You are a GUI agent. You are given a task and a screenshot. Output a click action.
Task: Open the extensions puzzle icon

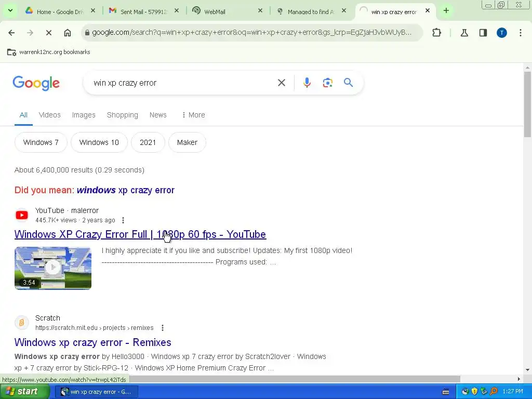[x=436, y=33]
